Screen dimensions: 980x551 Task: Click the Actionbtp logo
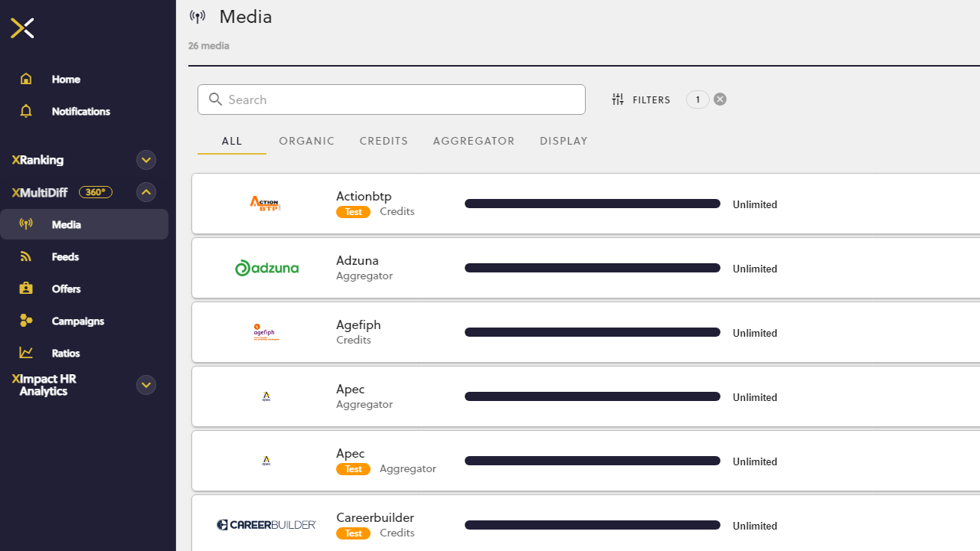pos(266,204)
